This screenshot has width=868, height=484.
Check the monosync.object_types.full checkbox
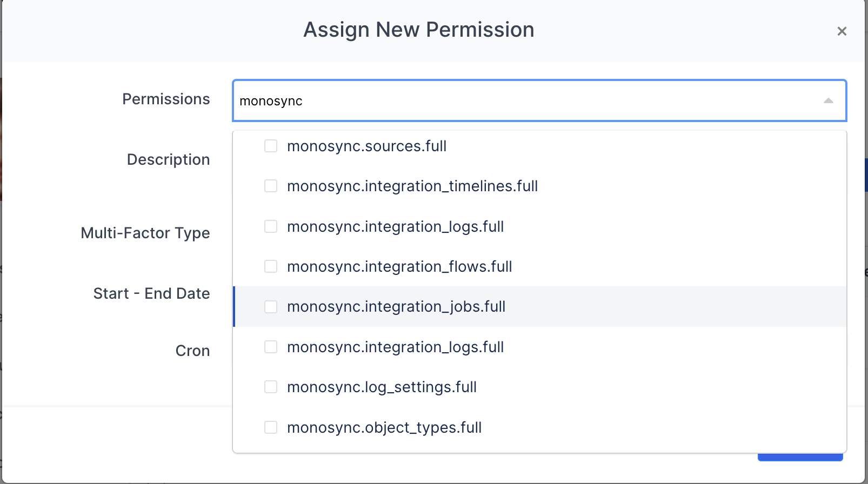coord(271,428)
